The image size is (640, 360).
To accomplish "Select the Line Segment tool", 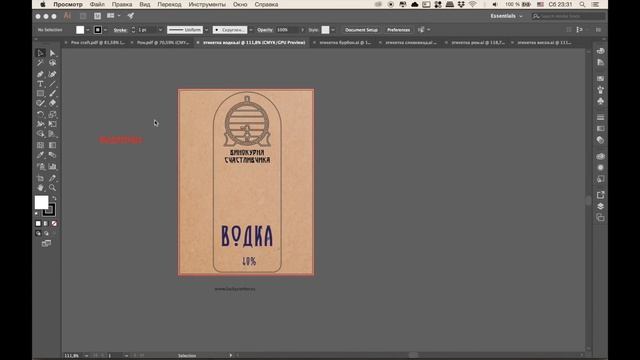I will (x=52, y=84).
